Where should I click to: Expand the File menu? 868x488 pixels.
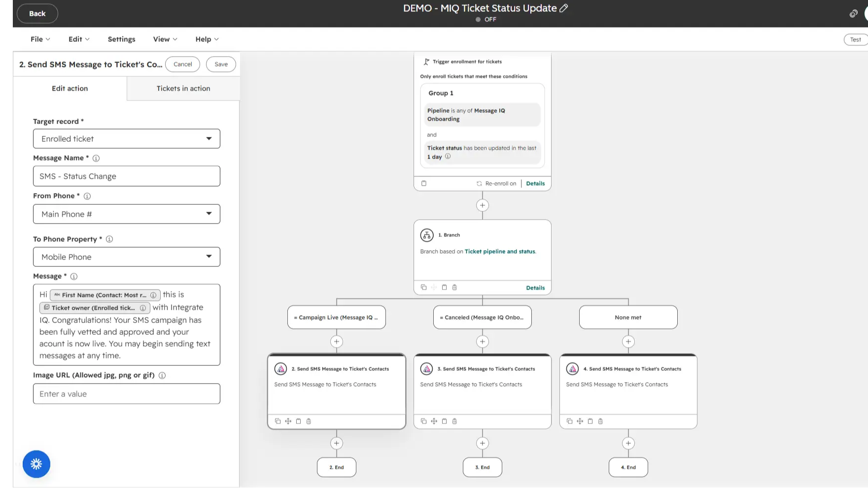coord(40,39)
